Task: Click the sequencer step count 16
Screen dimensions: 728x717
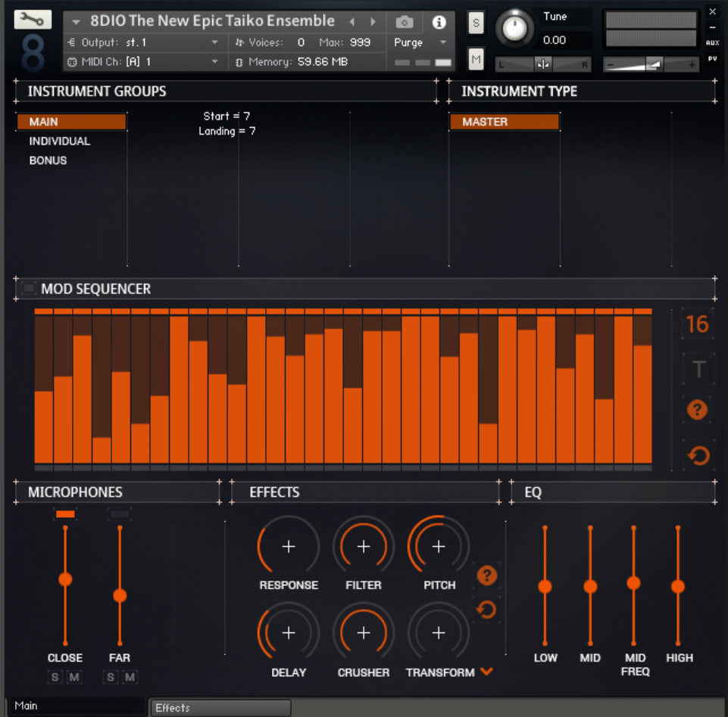Action: [698, 324]
